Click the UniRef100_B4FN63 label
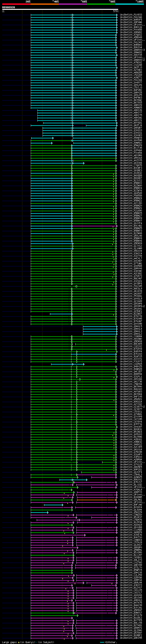 coord(131,98)
